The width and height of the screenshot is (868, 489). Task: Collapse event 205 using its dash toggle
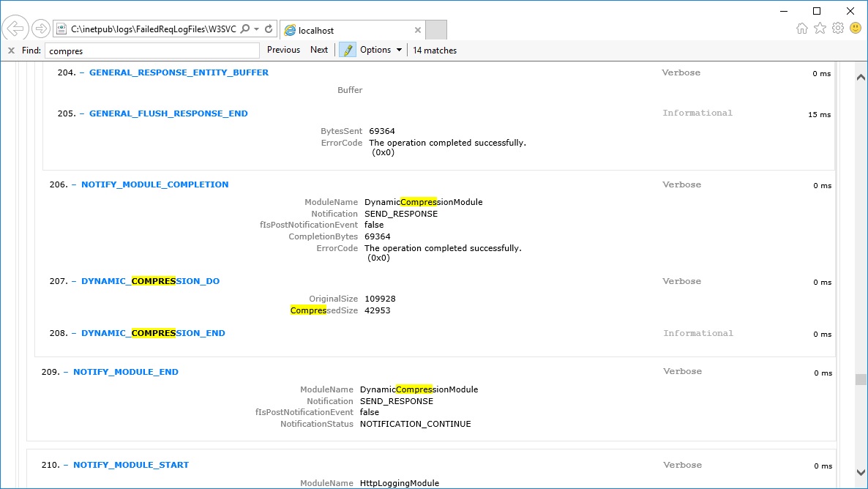click(82, 113)
